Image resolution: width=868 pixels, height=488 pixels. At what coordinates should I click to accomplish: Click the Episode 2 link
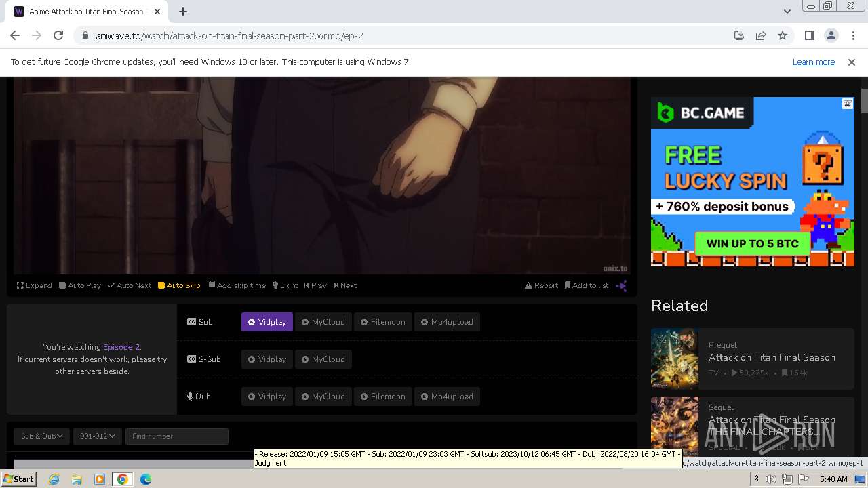pyautogui.click(x=121, y=347)
